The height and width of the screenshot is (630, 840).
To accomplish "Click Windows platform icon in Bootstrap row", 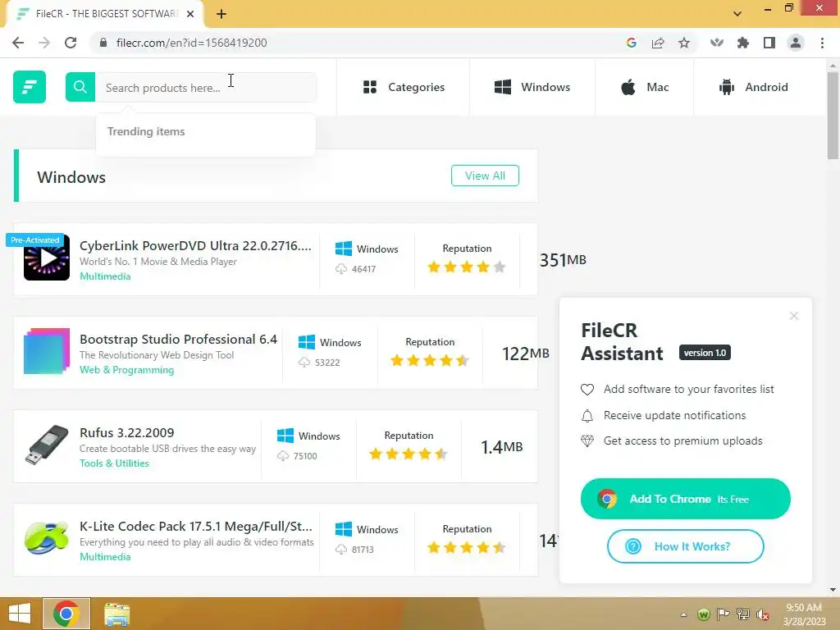I will pos(307,342).
